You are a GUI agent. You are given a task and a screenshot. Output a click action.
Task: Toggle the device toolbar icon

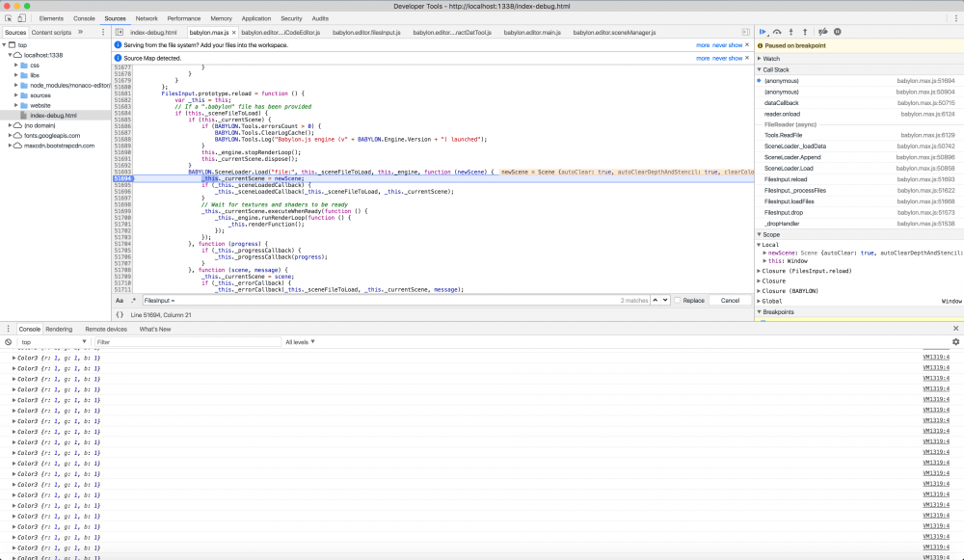[21, 18]
